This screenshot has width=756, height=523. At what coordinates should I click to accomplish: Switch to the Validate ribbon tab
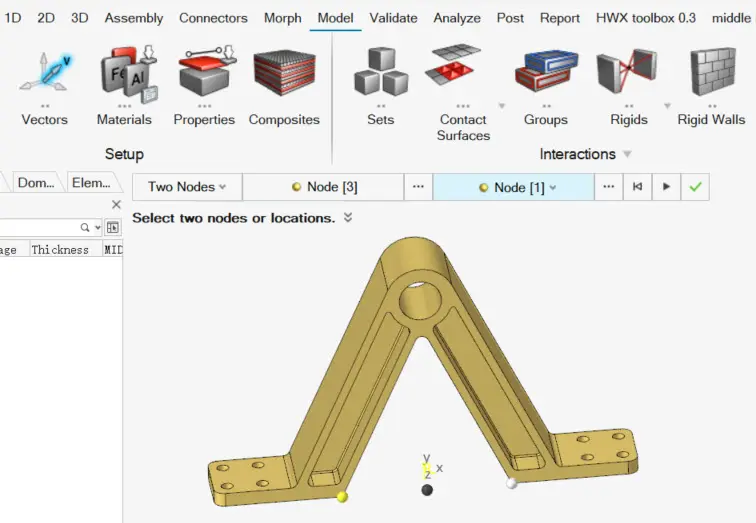[x=393, y=18]
